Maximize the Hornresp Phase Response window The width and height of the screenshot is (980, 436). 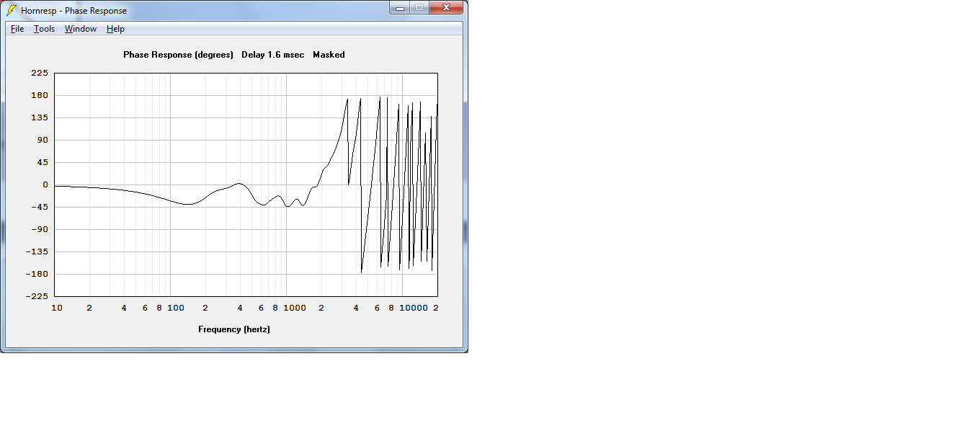(419, 8)
